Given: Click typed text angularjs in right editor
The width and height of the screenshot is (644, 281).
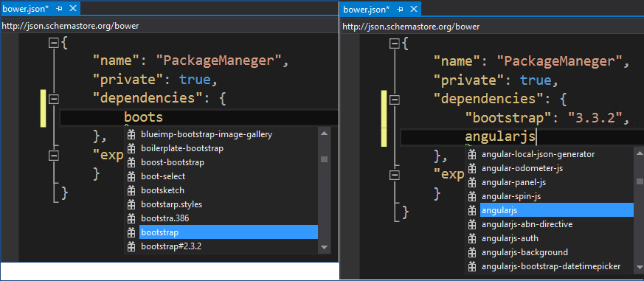Looking at the screenshot, I should pos(501,136).
